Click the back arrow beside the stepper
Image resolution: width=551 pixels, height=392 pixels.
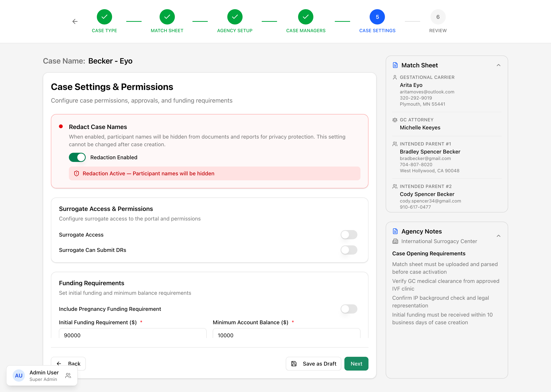pos(75,21)
